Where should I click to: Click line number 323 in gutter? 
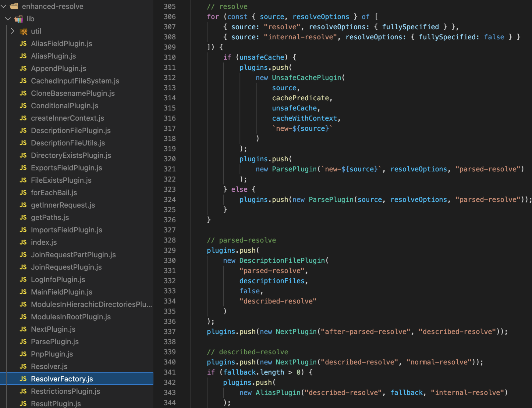(x=170, y=189)
